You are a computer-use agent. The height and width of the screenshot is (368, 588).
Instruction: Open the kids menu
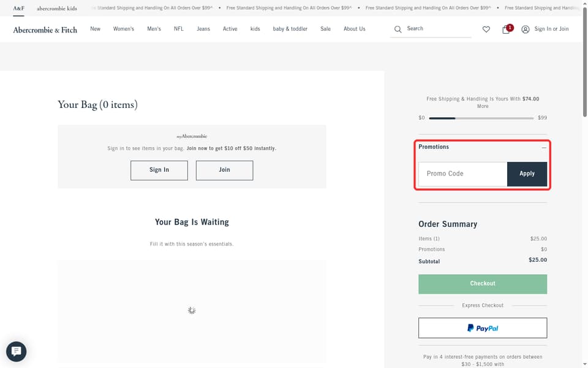pyautogui.click(x=255, y=29)
